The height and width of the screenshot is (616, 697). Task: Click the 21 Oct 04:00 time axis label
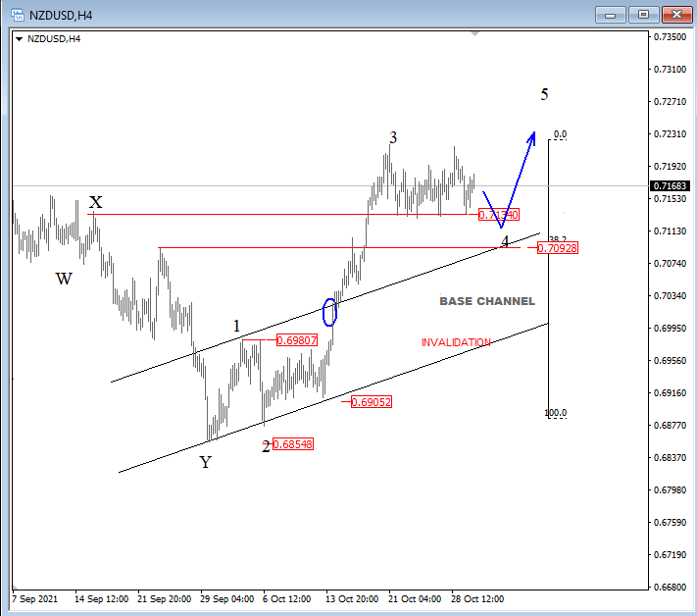pyautogui.click(x=415, y=599)
